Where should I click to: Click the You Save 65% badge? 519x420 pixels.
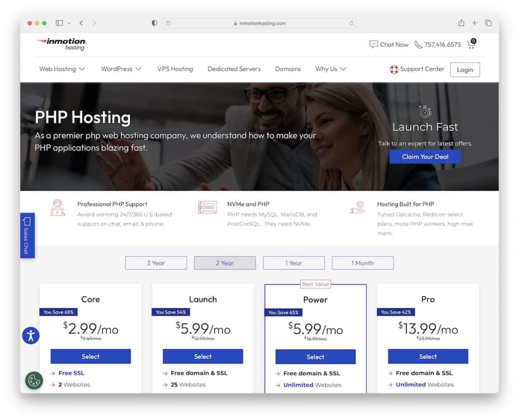[x=283, y=313]
